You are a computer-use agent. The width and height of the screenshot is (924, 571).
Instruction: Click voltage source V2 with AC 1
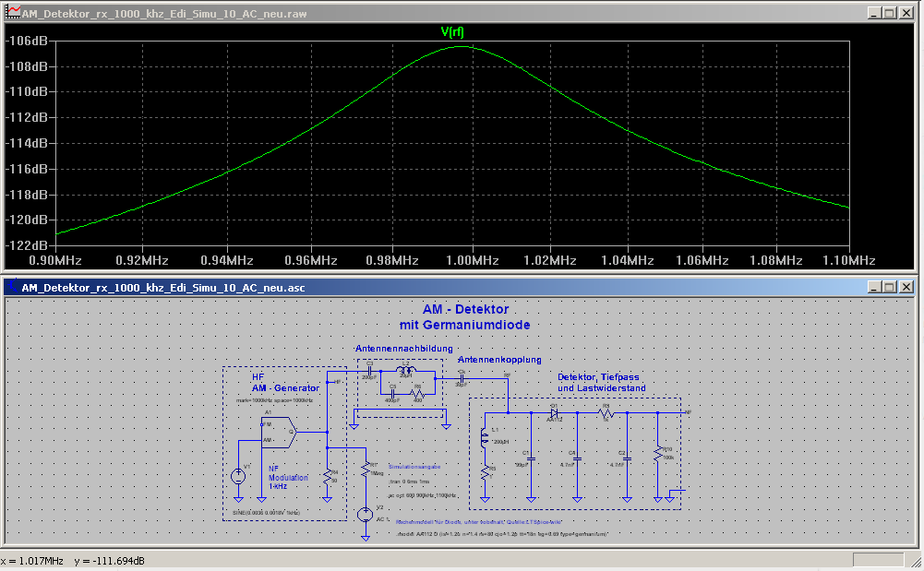point(366,515)
